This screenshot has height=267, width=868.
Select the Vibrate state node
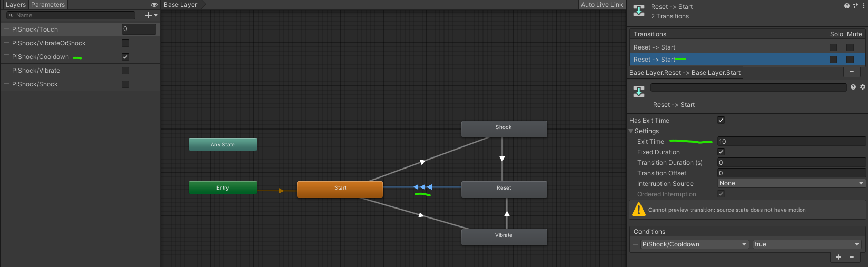504,237
